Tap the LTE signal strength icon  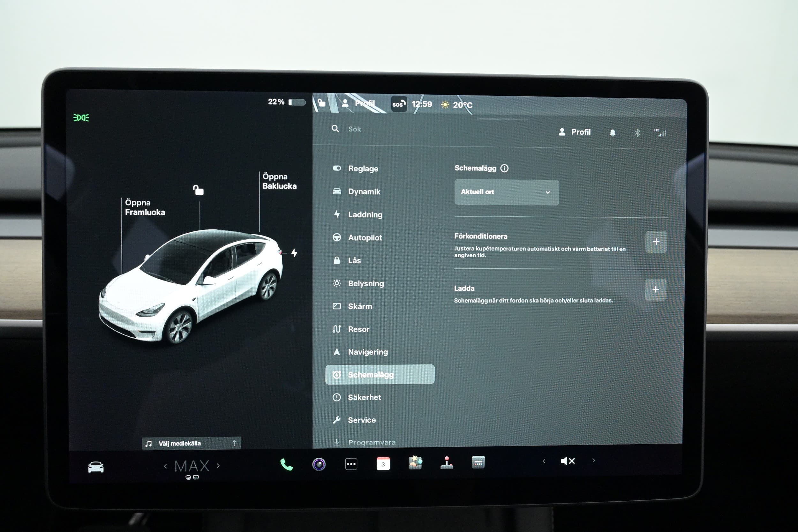point(659,133)
